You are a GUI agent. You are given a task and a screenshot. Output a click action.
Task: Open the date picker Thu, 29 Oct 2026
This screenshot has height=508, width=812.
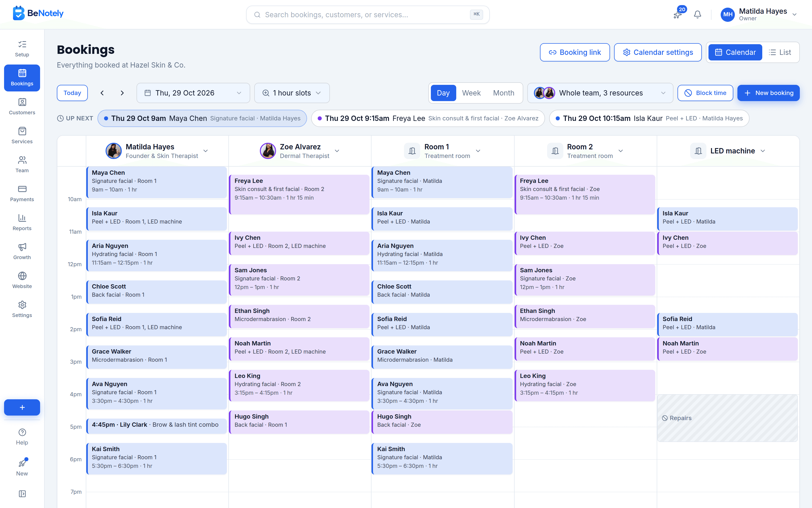click(193, 93)
